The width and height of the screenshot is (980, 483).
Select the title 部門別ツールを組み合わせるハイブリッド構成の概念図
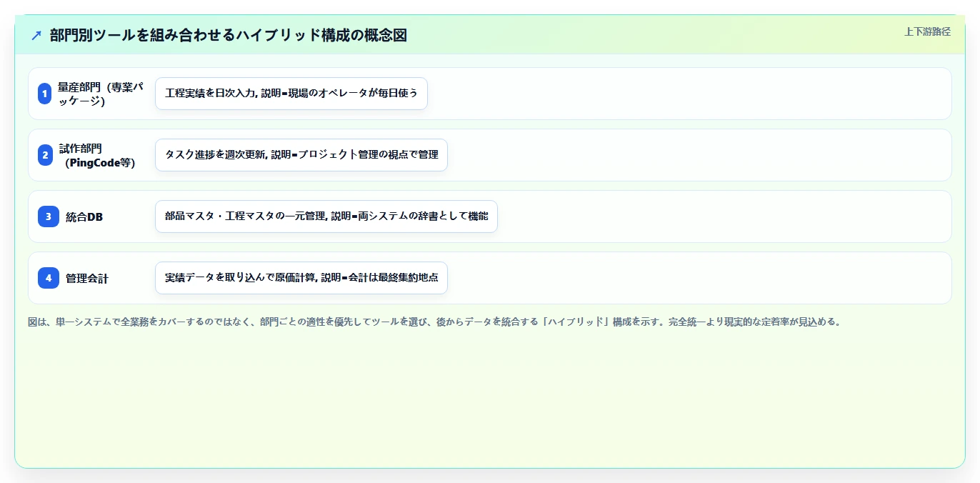click(229, 35)
